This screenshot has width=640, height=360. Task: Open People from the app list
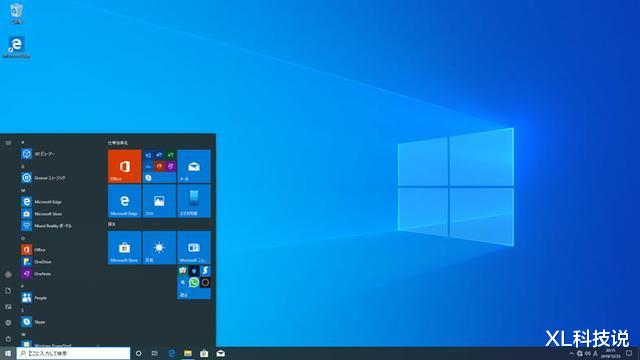tap(61, 298)
